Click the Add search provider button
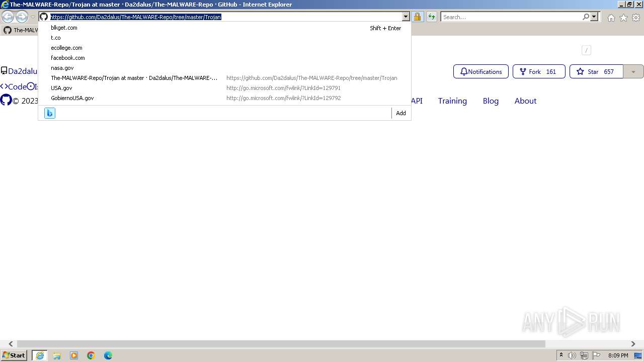 400,113
